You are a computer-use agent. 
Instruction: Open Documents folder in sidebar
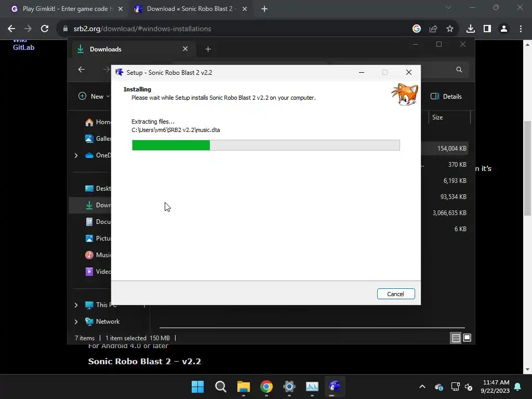98,221
